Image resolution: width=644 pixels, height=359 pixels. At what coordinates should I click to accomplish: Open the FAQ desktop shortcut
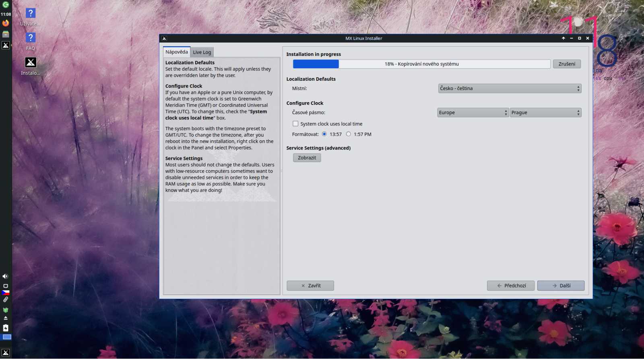click(31, 42)
